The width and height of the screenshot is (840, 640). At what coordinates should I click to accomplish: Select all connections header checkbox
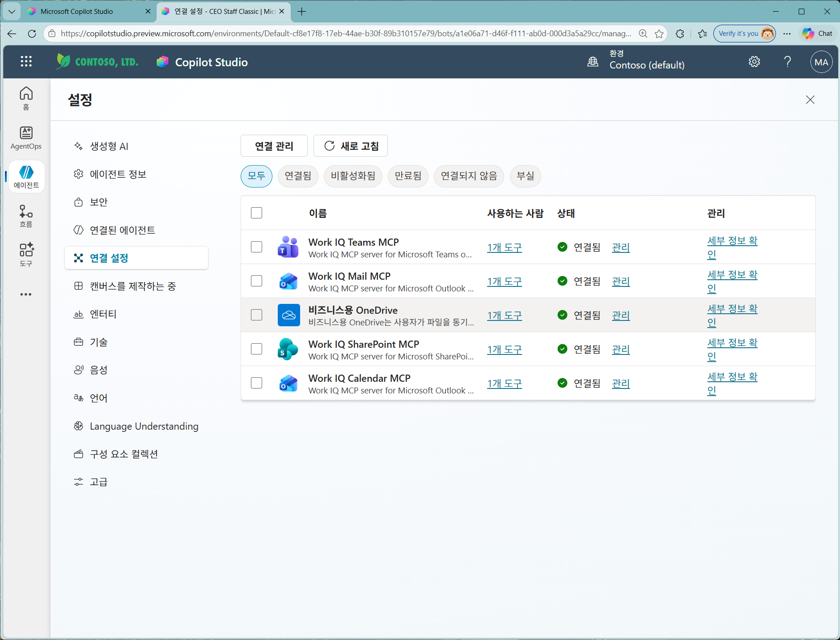(x=257, y=213)
